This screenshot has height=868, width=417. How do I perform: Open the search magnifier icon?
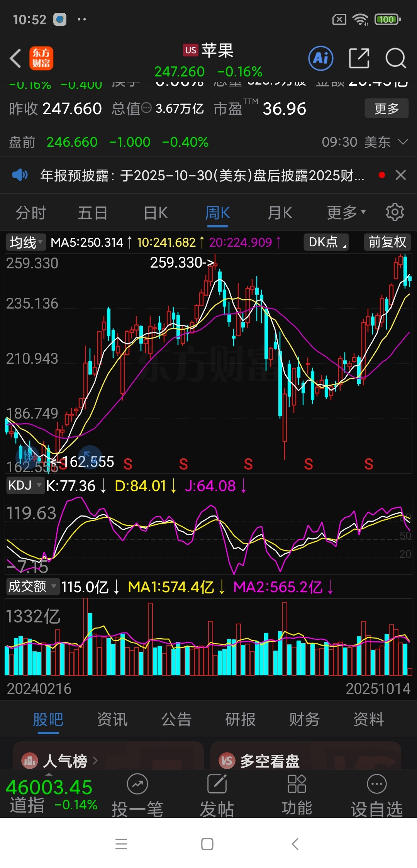pyautogui.click(x=396, y=58)
